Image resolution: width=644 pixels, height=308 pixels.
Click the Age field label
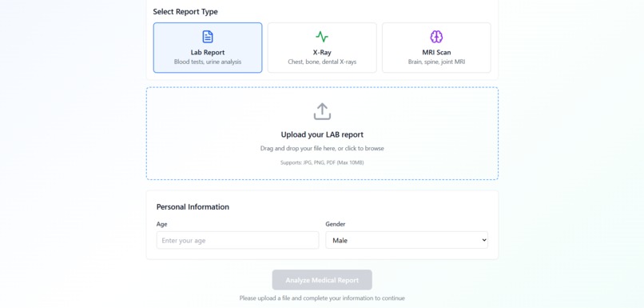point(162,224)
